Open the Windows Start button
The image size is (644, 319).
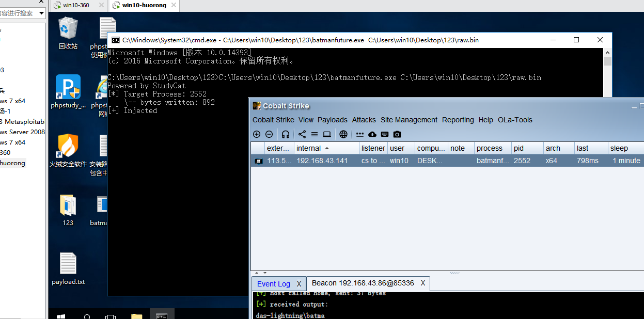pos(61,316)
